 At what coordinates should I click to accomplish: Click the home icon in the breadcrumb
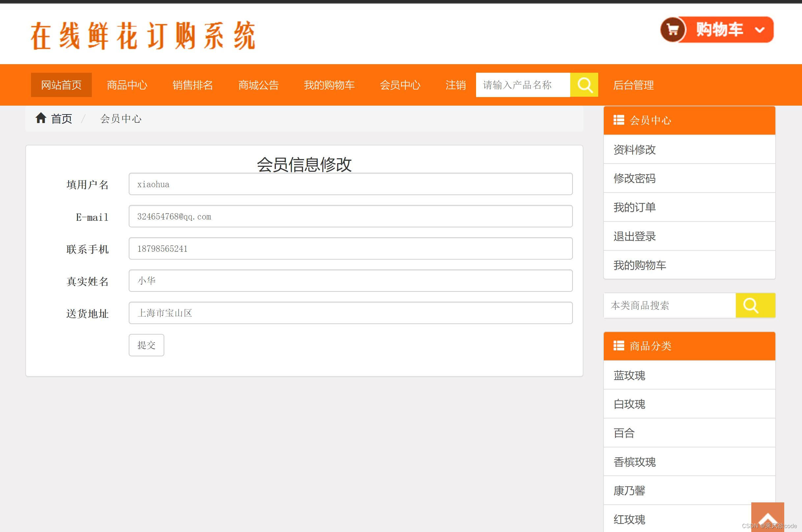(41, 118)
